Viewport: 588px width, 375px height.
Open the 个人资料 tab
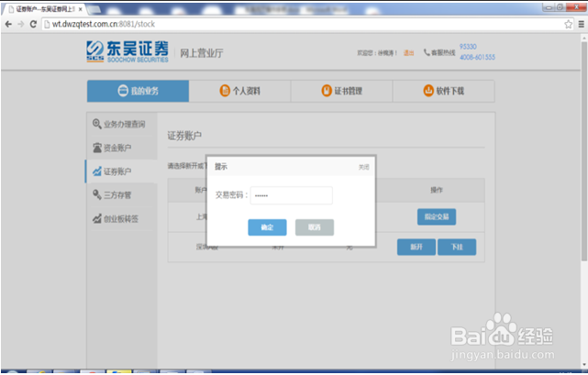tap(239, 91)
